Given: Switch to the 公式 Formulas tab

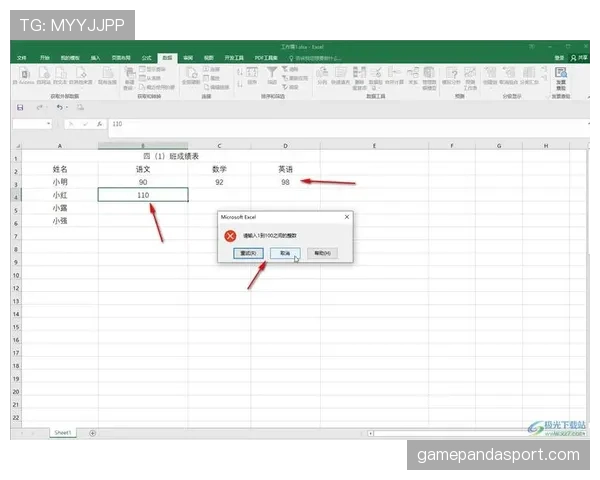Looking at the screenshot, I should click(x=147, y=58).
